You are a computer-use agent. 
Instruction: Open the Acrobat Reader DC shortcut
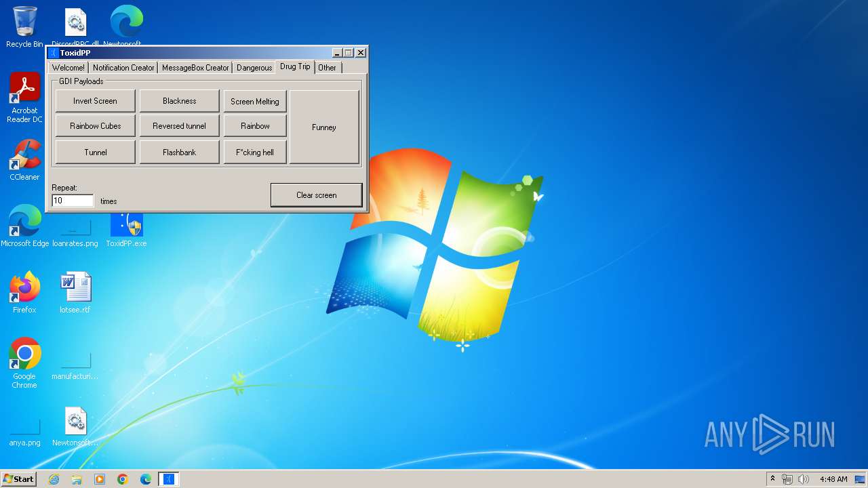(x=24, y=98)
